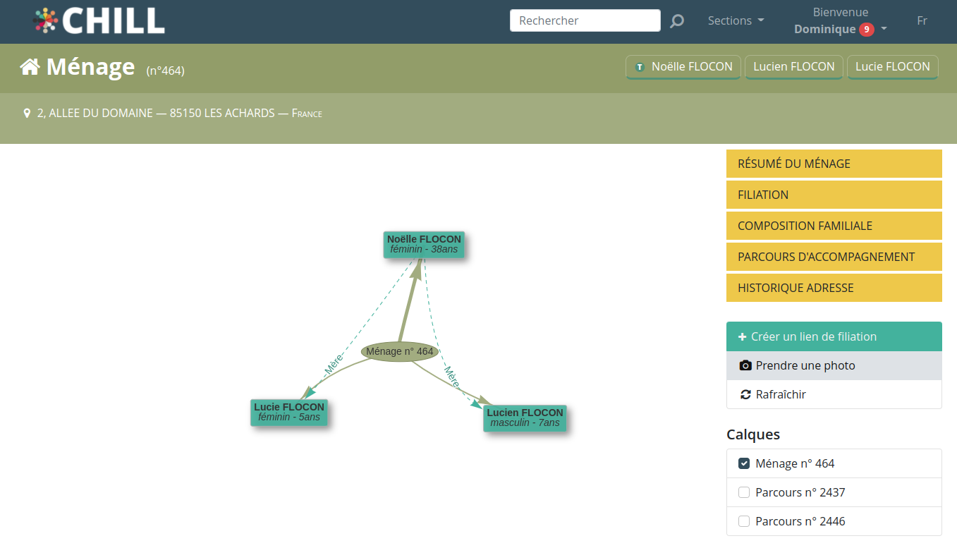Click the camera icon for photo

[x=745, y=365]
